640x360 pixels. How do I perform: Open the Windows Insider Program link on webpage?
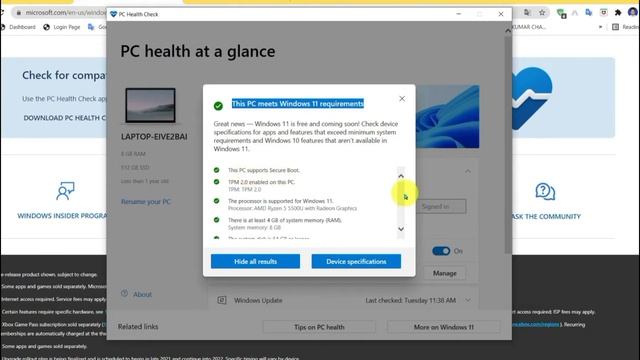click(62, 216)
